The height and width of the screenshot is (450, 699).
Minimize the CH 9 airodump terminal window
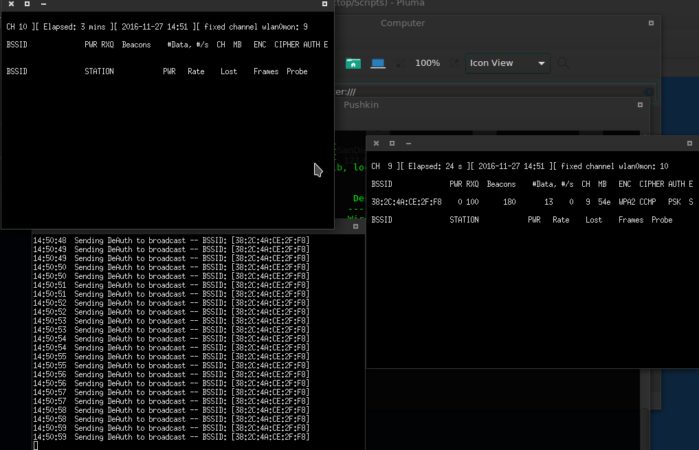coord(409,144)
